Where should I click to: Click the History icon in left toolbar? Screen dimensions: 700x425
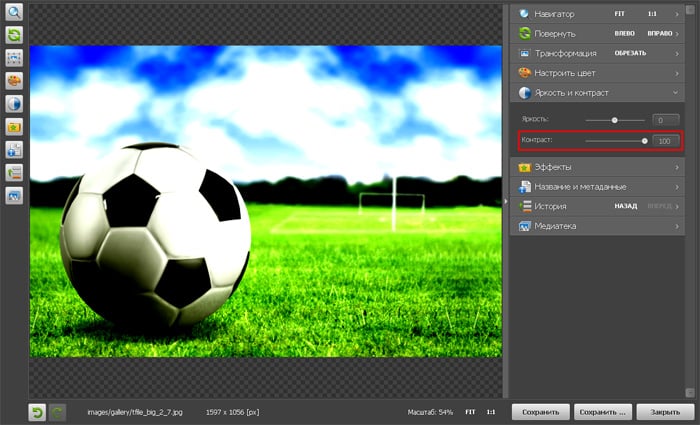point(15,173)
